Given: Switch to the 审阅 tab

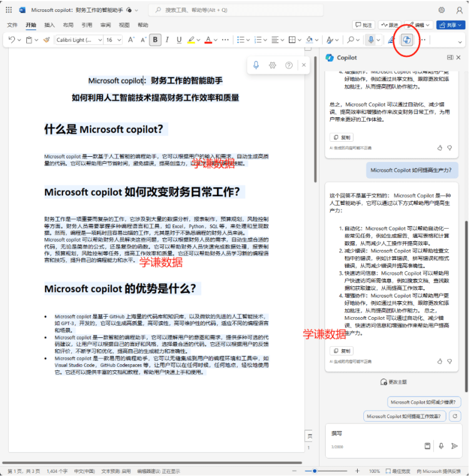Looking at the screenshot, I should 106,25.
